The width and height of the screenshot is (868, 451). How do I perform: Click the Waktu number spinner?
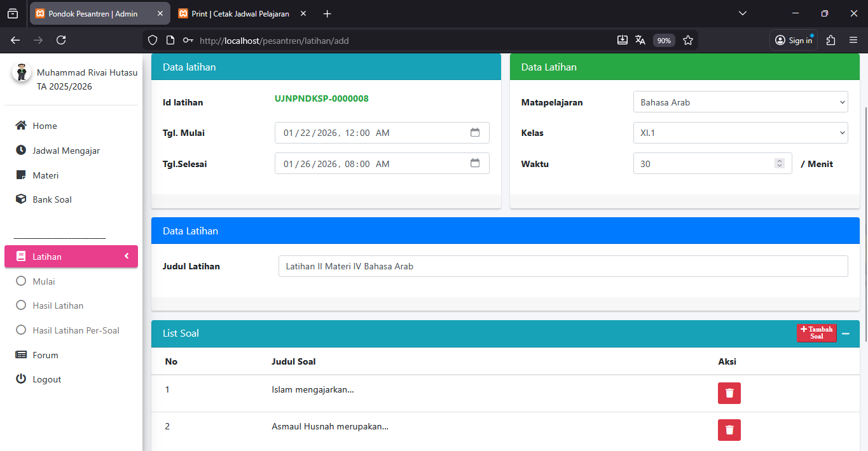point(779,164)
